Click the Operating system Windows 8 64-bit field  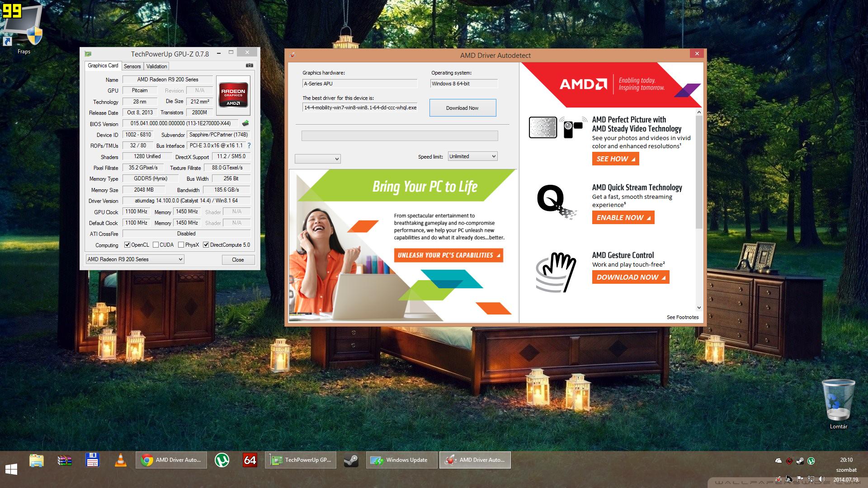point(464,84)
